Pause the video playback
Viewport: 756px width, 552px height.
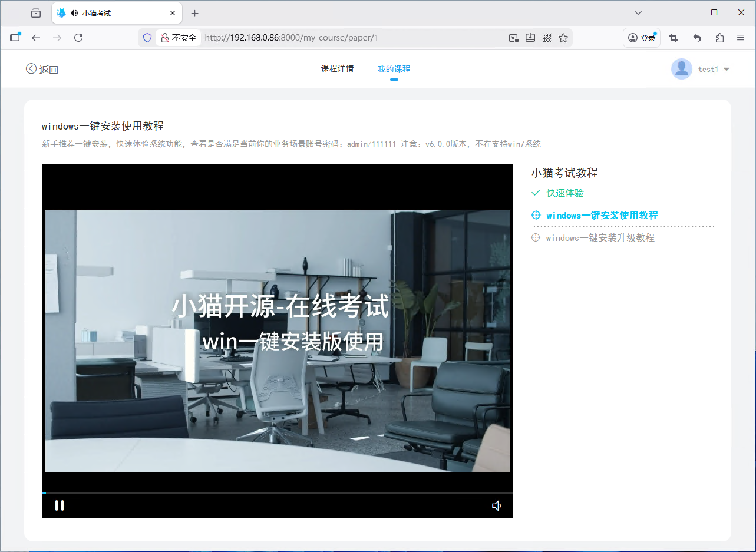pos(60,505)
